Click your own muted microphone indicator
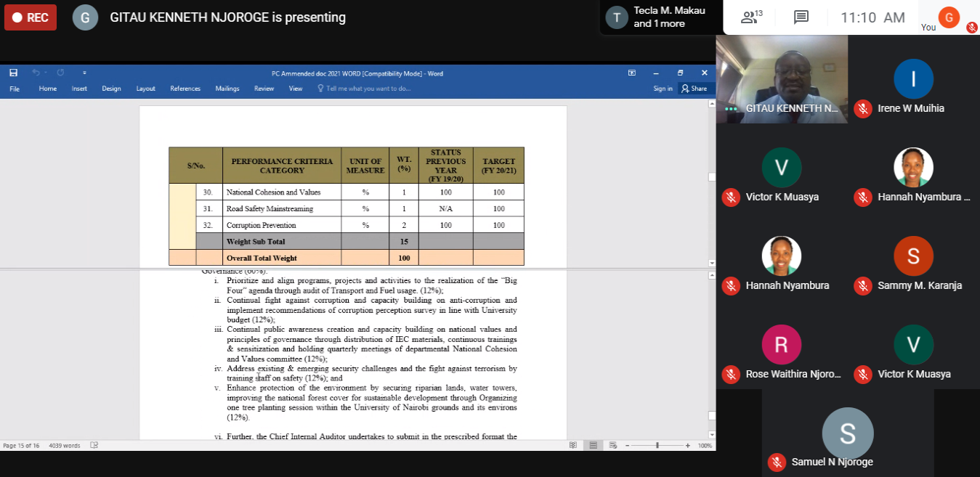The width and height of the screenshot is (980, 477). (x=971, y=28)
